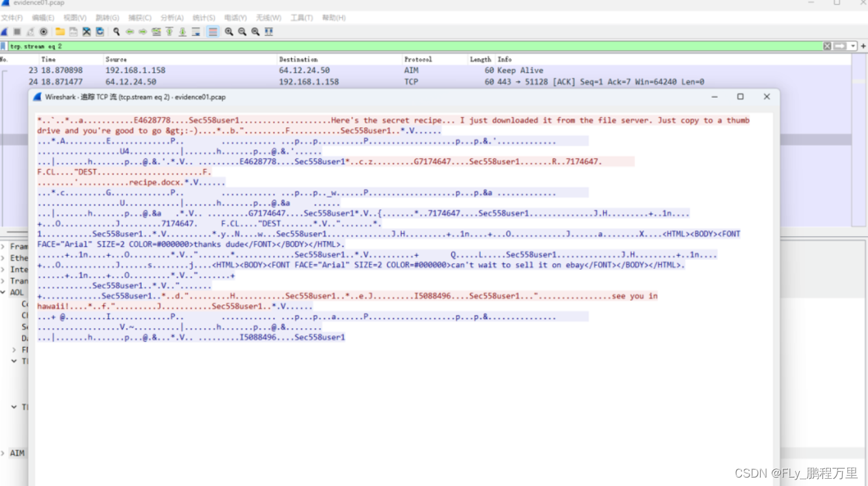
Task: Sort by the Info column header
Action: coord(673,59)
